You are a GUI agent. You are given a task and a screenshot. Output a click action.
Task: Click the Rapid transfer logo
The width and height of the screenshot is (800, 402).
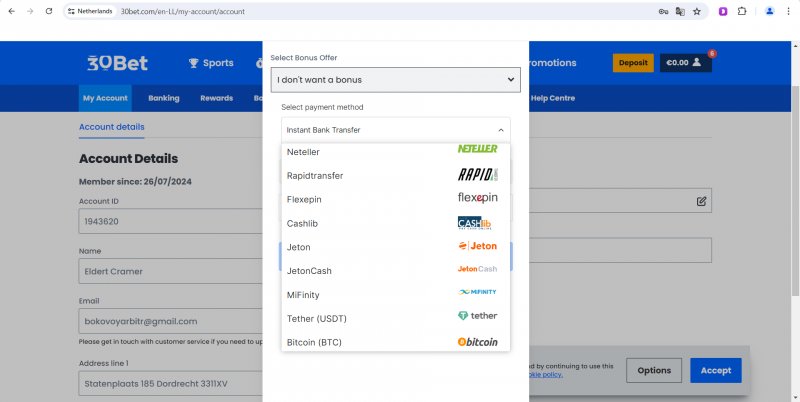click(478, 174)
